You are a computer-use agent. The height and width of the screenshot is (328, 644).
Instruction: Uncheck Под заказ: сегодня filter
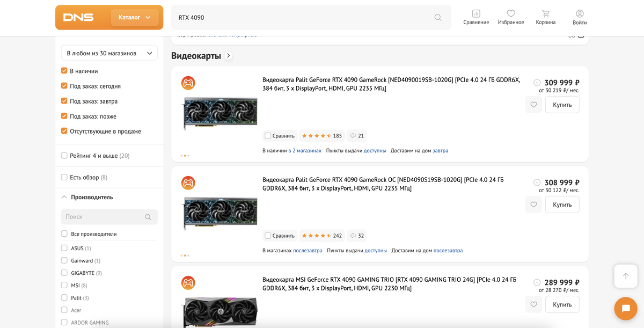pos(64,86)
